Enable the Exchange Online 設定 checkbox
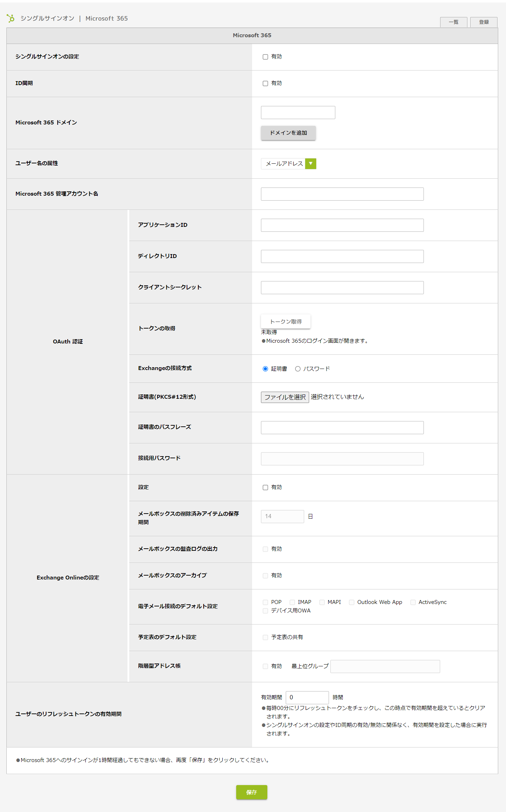This screenshot has height=812, width=506. pyautogui.click(x=265, y=488)
